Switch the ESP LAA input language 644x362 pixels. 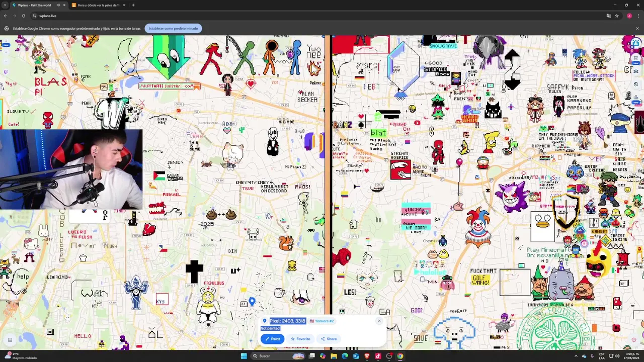(x=601, y=356)
